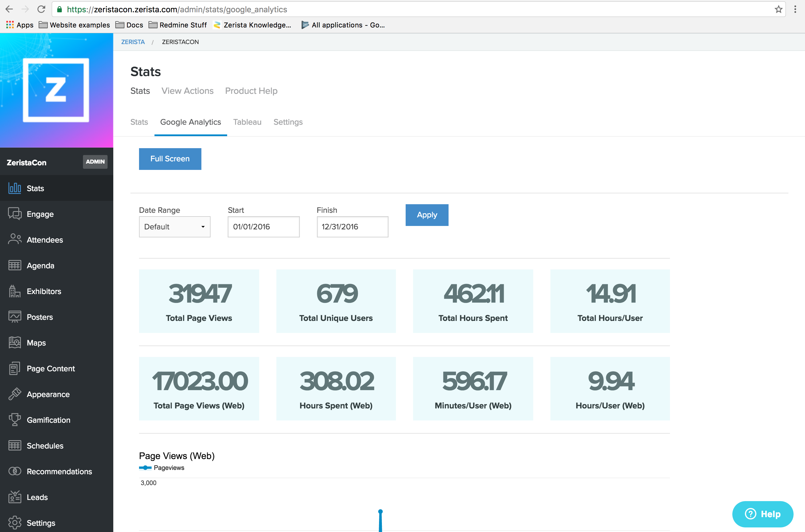Bookmark page with the star icon

click(778, 9)
